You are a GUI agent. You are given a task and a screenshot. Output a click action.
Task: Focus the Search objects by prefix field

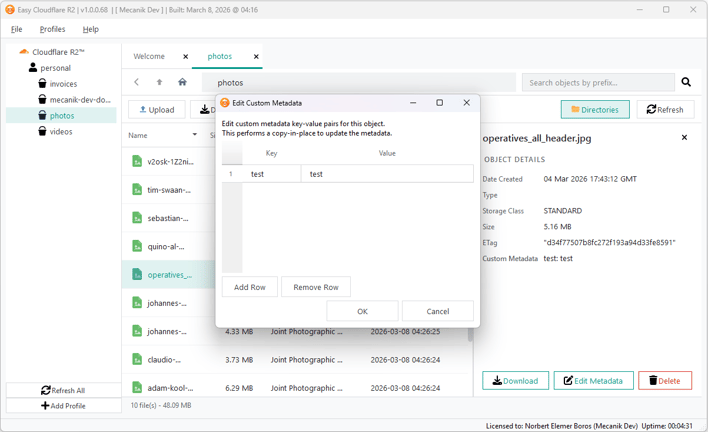pos(598,83)
